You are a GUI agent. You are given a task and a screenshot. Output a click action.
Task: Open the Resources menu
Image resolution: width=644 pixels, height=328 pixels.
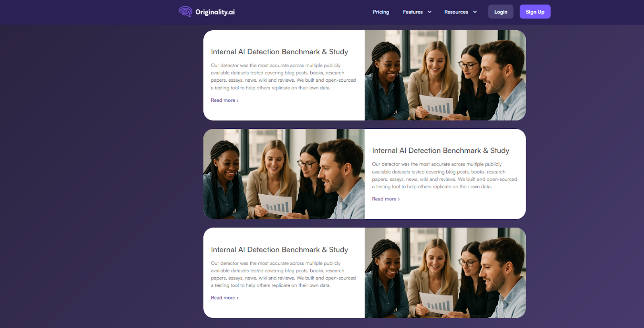(456, 12)
